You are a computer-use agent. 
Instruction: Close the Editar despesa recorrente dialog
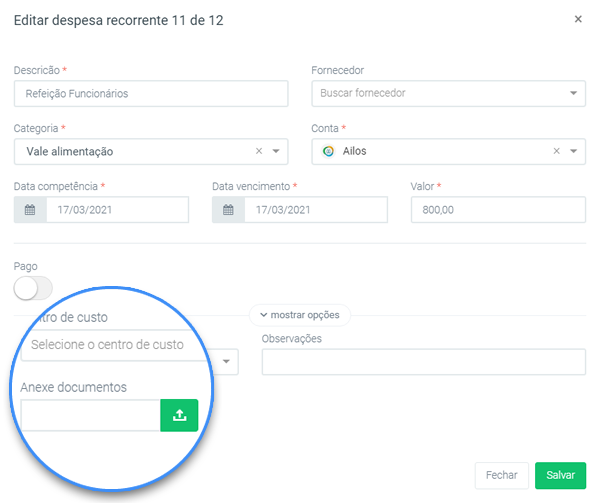pos(578,19)
